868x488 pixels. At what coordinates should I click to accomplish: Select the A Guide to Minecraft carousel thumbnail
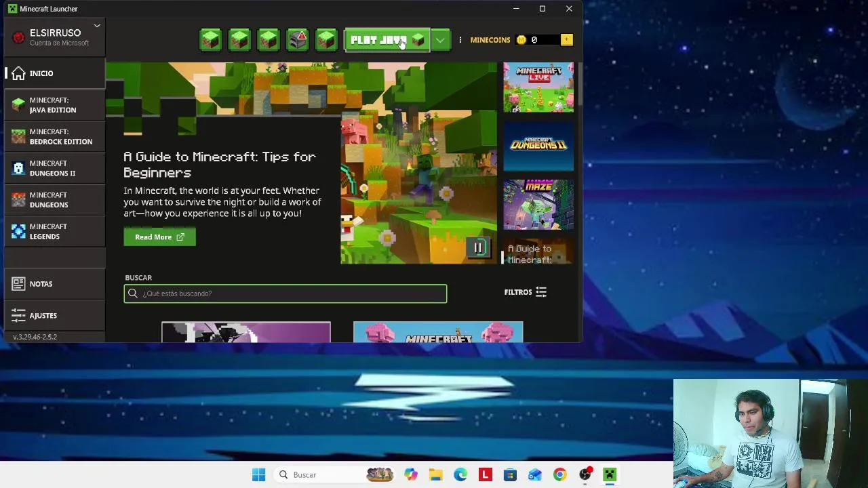[538, 251]
